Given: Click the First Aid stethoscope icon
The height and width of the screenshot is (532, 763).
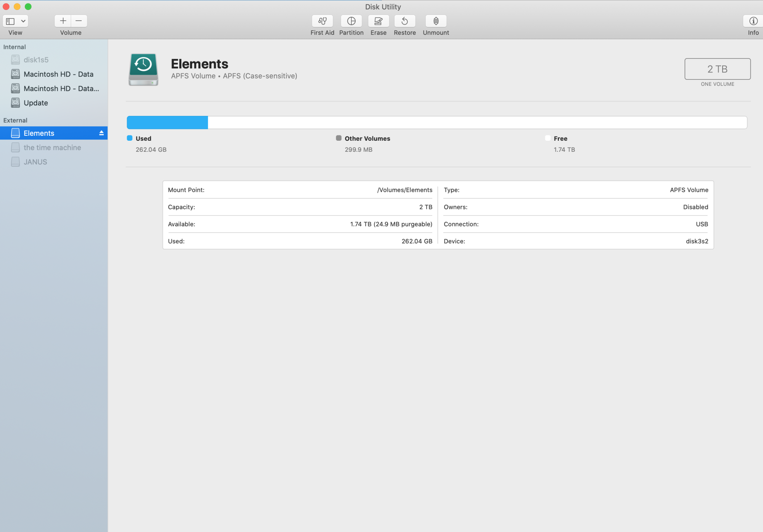Looking at the screenshot, I should (x=322, y=21).
